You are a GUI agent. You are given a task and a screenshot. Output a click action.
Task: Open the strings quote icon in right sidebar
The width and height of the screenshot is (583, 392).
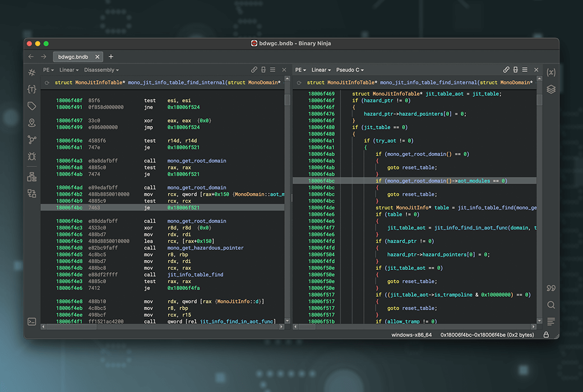(551, 288)
